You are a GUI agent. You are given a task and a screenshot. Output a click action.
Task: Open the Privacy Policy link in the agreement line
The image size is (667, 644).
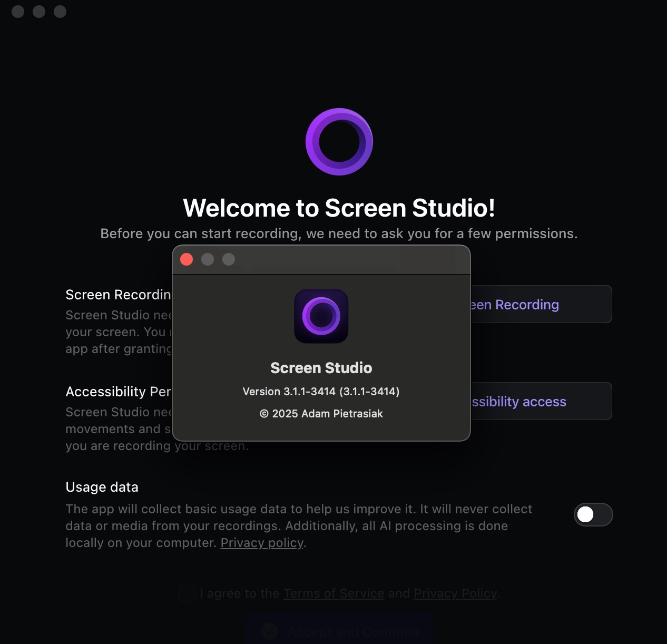[455, 593]
